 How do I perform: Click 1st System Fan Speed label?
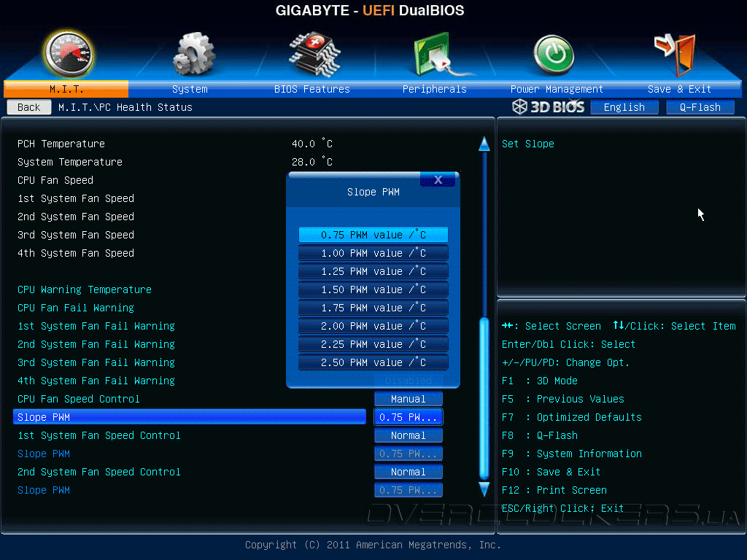(x=76, y=198)
